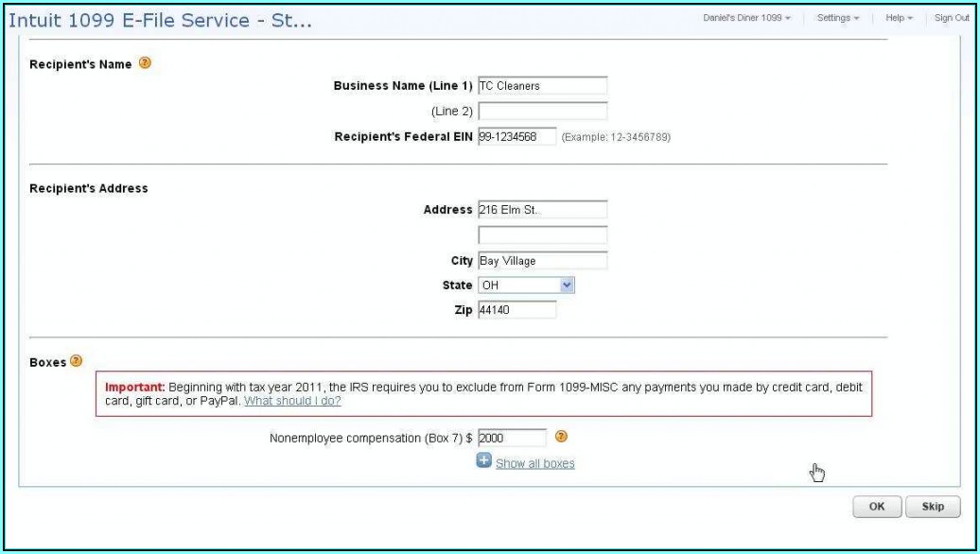Open the "What should I do?" link
This screenshot has width=980, height=554.
[292, 401]
